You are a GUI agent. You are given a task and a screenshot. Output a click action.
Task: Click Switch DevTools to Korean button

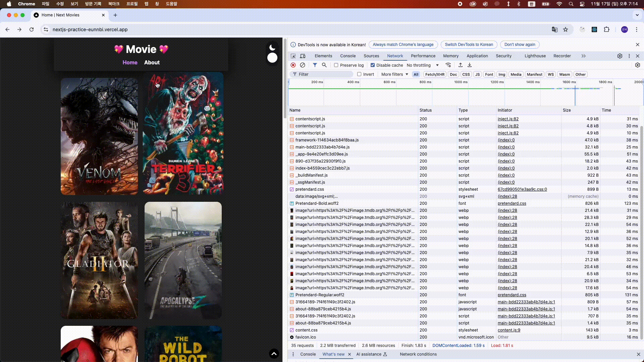469,45
